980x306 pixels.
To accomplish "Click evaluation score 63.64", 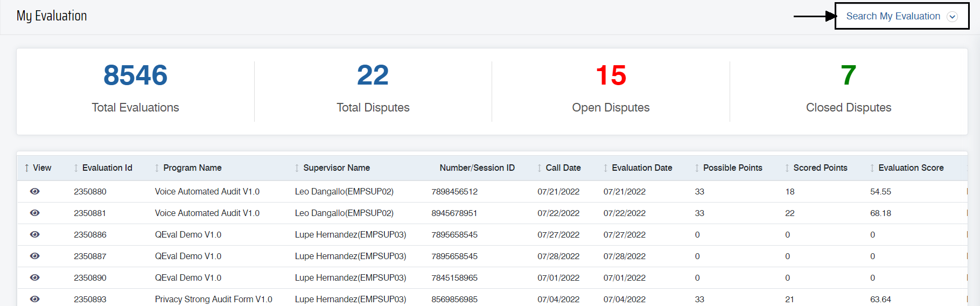I will point(880,300).
